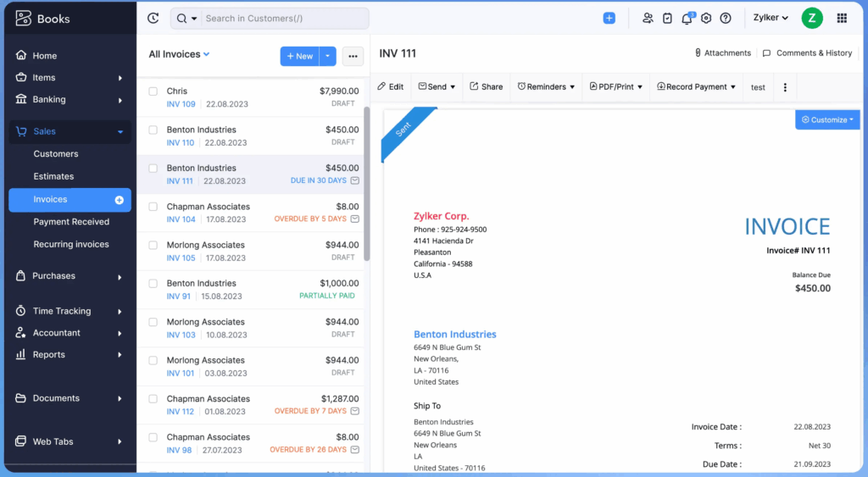
Task: Check the box next to Morlong Associates INV 105
Action: (153, 245)
